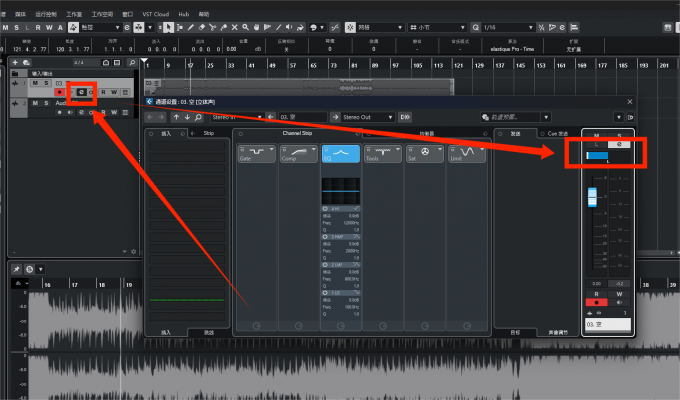
Task: Switch to the Channel Strip tab
Action: point(298,133)
